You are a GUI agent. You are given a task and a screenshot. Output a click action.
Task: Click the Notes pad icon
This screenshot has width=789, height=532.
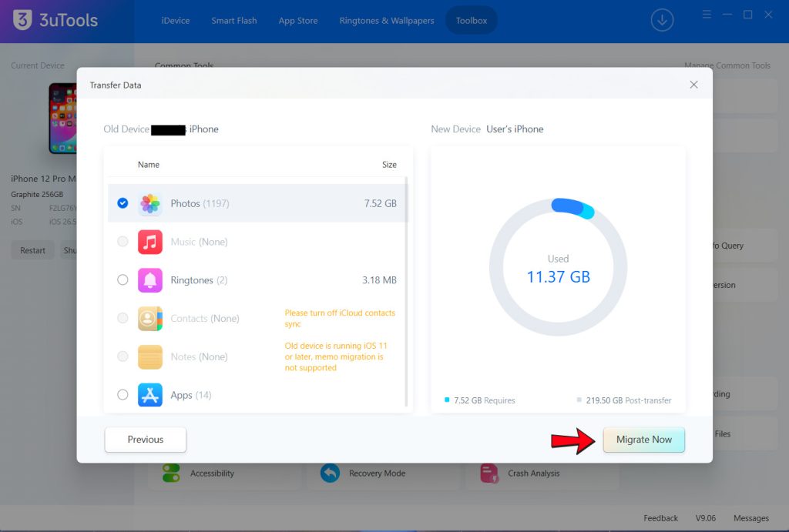point(150,356)
